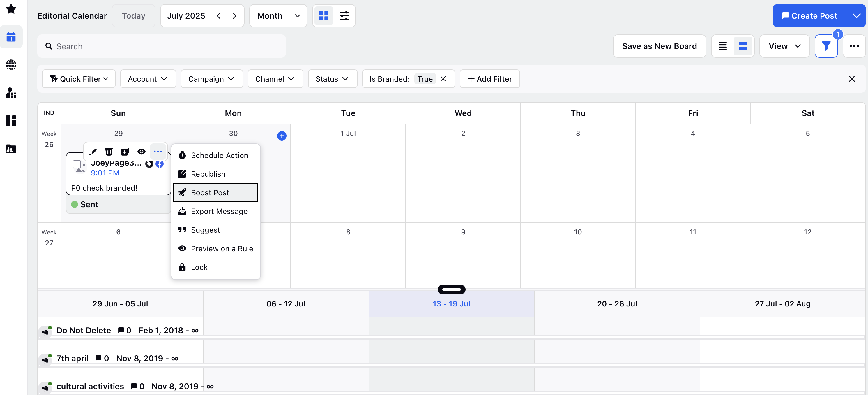This screenshot has height=395, width=868.
Task: Open the Do Not Delete campaign
Action: click(x=84, y=331)
